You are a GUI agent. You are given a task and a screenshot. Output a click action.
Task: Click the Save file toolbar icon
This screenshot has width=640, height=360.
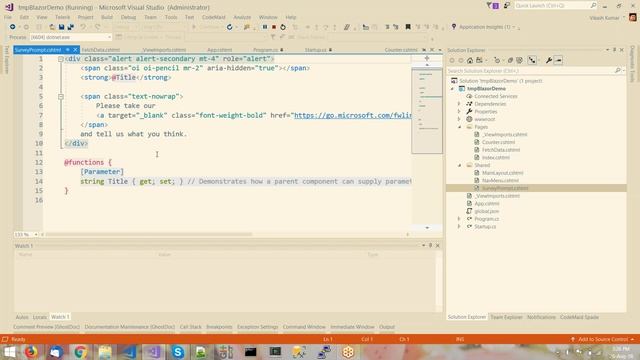click(61, 27)
